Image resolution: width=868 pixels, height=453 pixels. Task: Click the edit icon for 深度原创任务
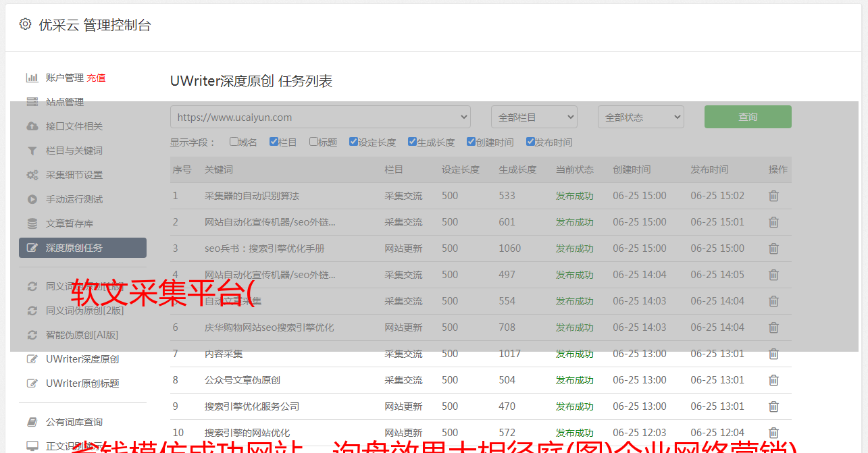click(x=32, y=248)
